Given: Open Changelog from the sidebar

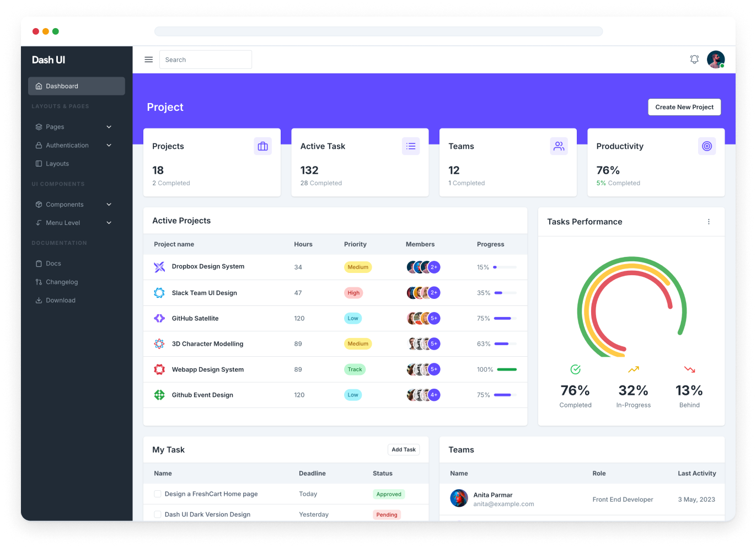Looking at the screenshot, I should tap(62, 282).
